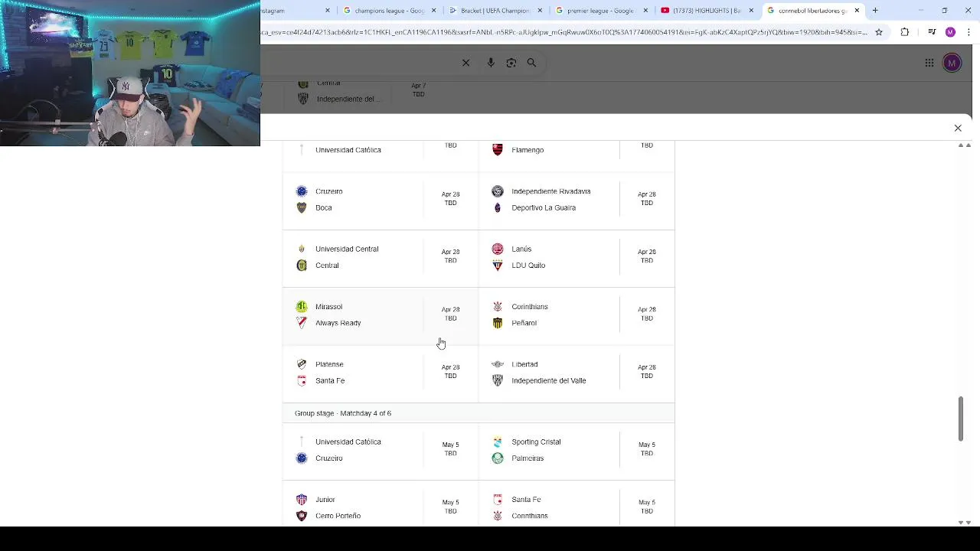This screenshot has height=551, width=980.
Task: Open the Cruzeiro vs Boca match
Action: tap(381, 200)
